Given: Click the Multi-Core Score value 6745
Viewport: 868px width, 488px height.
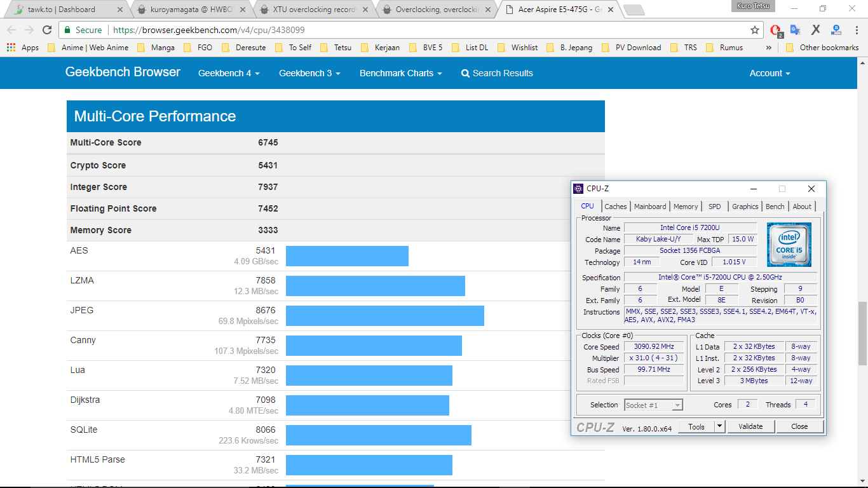Looking at the screenshot, I should (x=268, y=142).
